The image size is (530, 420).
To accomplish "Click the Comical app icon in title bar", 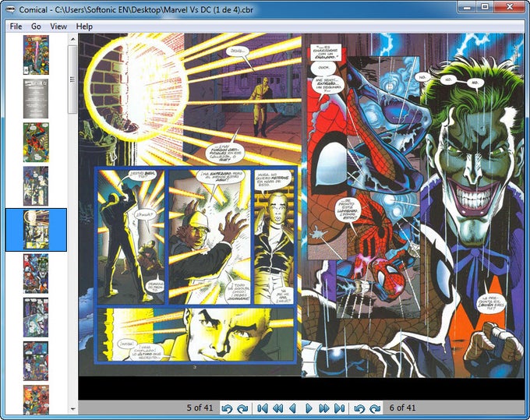I will pos(10,9).
